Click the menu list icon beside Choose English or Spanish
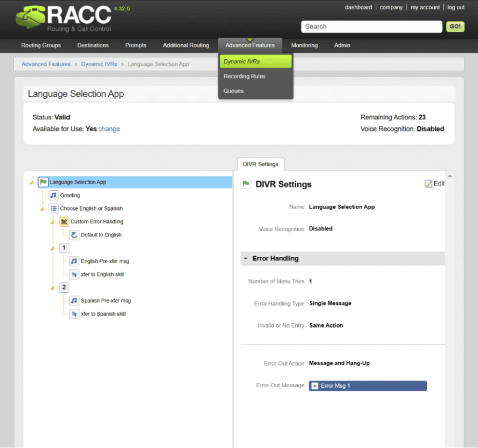Image resolution: width=478 pixels, height=448 pixels. click(53, 209)
